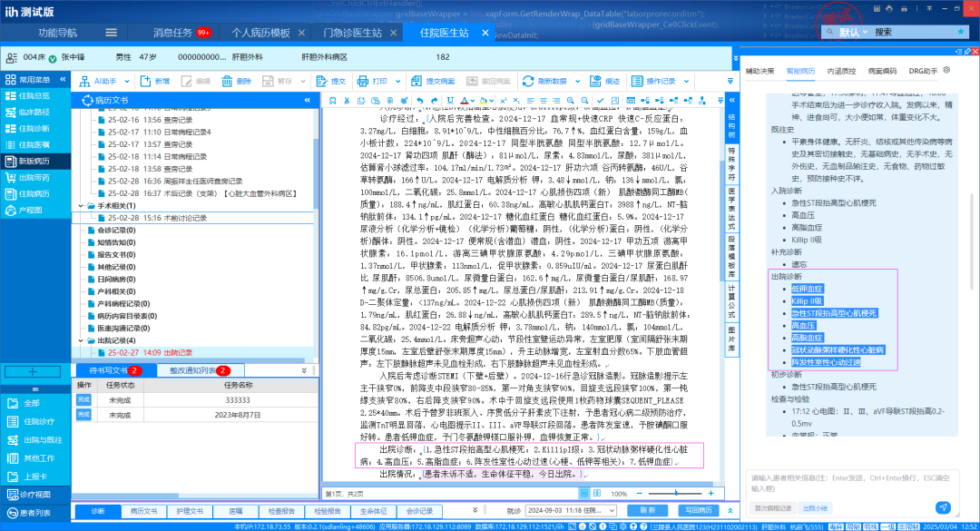Click the checkmark icon in editor toolbar
The height and width of the screenshot is (531, 980).
[601, 100]
